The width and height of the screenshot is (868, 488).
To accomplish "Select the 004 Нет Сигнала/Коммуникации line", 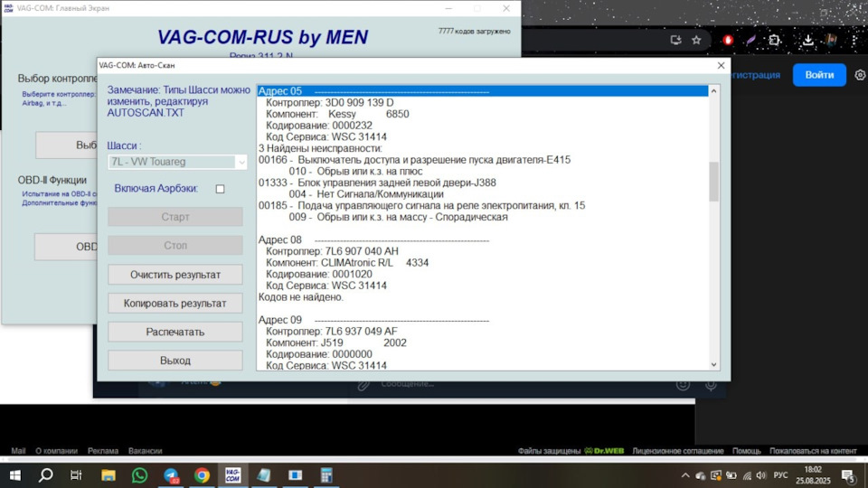I will click(x=366, y=194).
